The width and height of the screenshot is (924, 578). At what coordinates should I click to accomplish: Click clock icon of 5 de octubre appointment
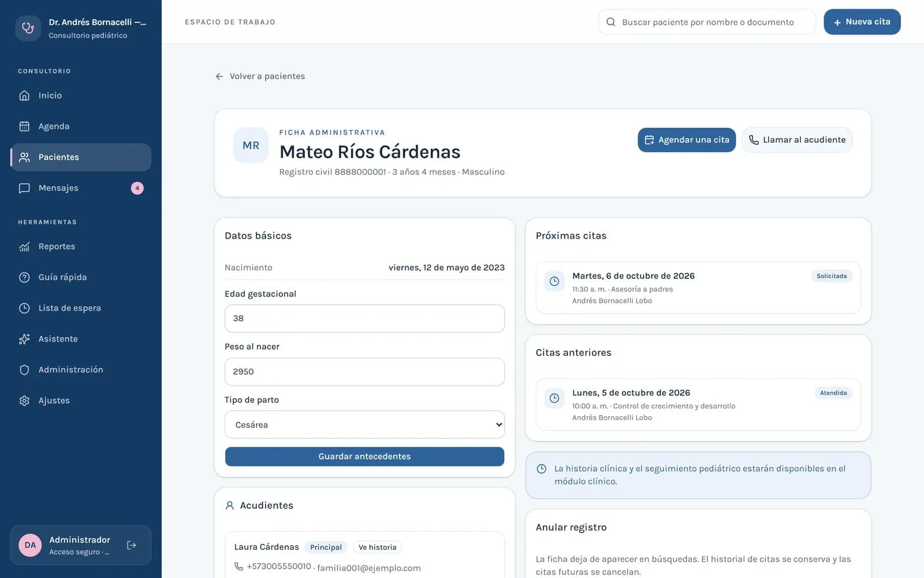coord(554,398)
